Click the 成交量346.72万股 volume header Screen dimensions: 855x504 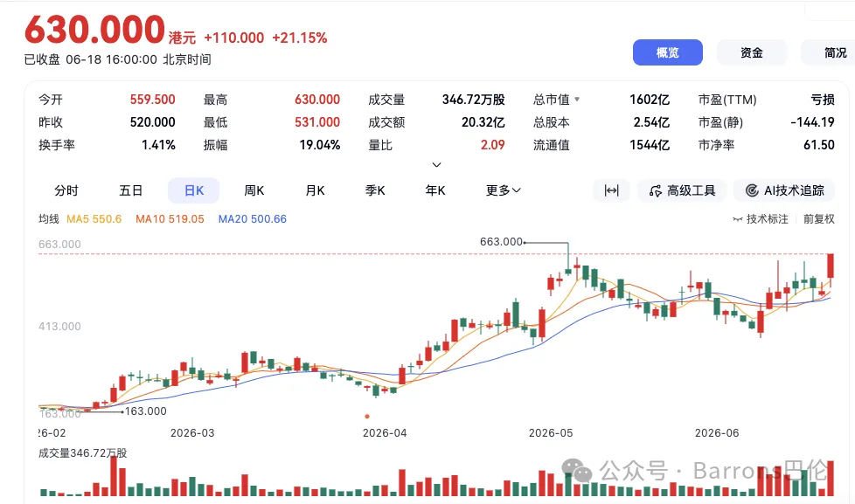click(x=82, y=453)
